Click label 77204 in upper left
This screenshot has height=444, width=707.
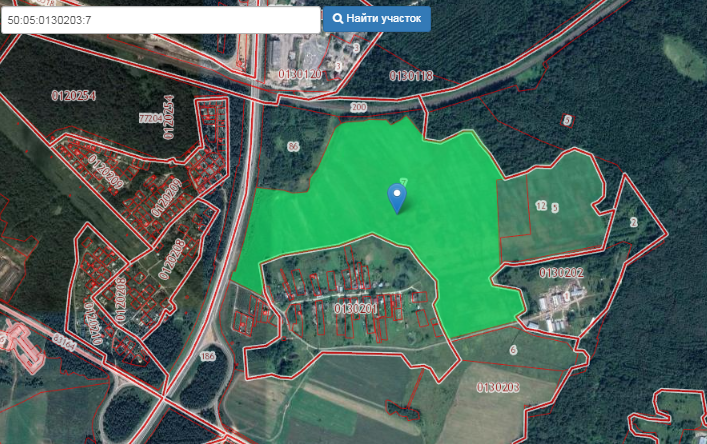point(150,118)
